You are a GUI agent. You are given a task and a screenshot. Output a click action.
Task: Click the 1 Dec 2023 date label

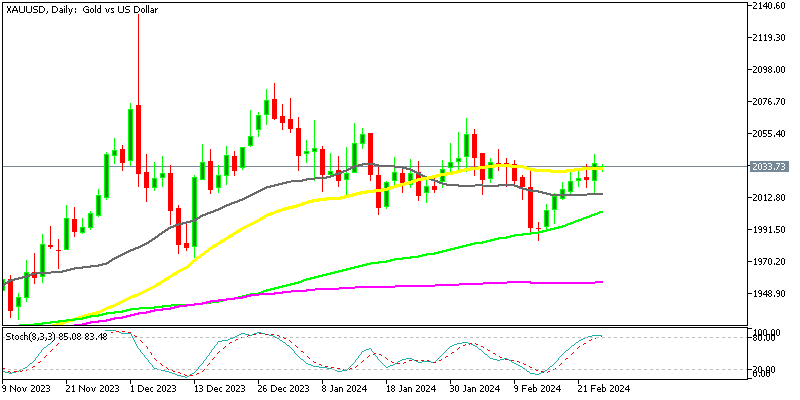[154, 388]
